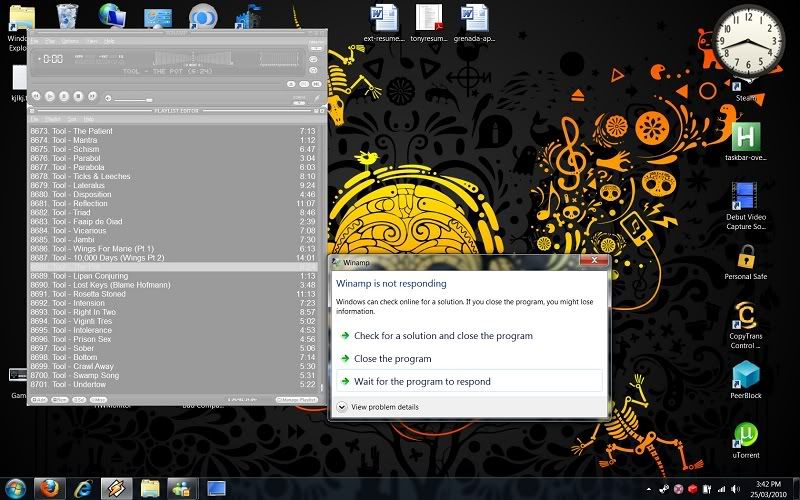Select track 8684 Tool - Vicarious
The height and width of the screenshot is (500, 800).
[x=173, y=231]
